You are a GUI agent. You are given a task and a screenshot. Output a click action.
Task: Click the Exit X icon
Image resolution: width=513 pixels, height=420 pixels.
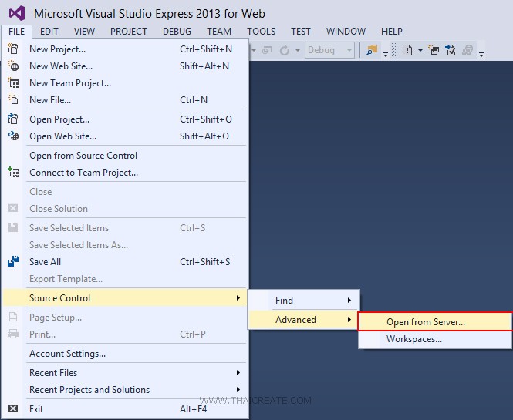point(13,408)
